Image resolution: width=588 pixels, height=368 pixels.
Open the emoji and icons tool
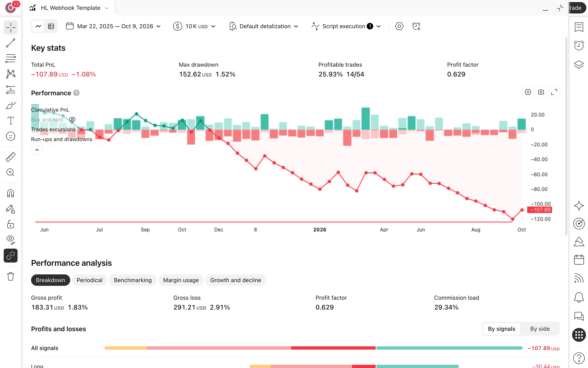click(x=10, y=136)
